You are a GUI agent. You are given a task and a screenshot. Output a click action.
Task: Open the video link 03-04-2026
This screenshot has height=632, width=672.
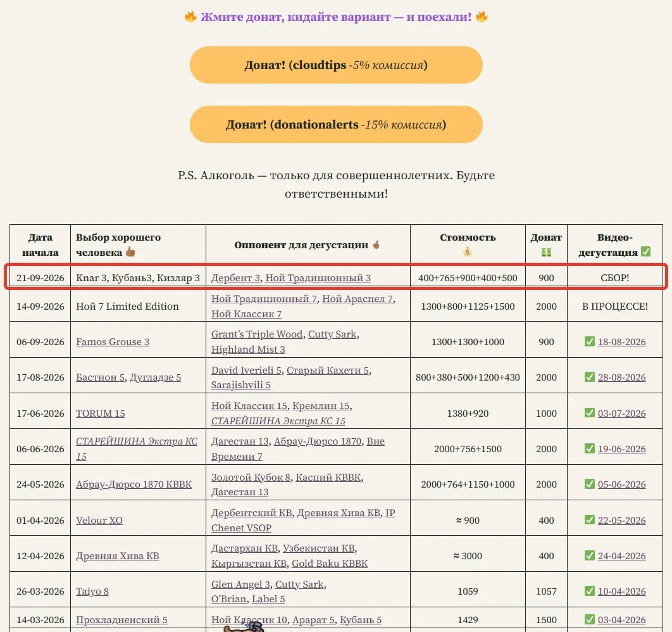click(621, 620)
